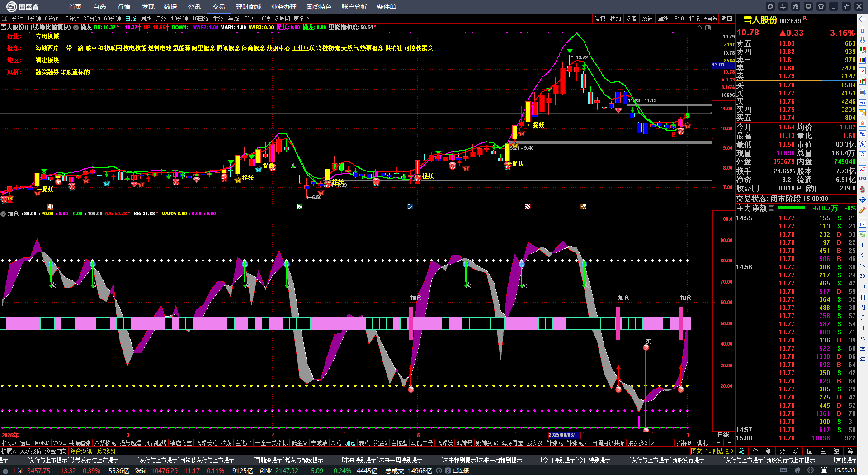Toggle 标记 mark option
868x475 pixels.
click(x=694, y=19)
